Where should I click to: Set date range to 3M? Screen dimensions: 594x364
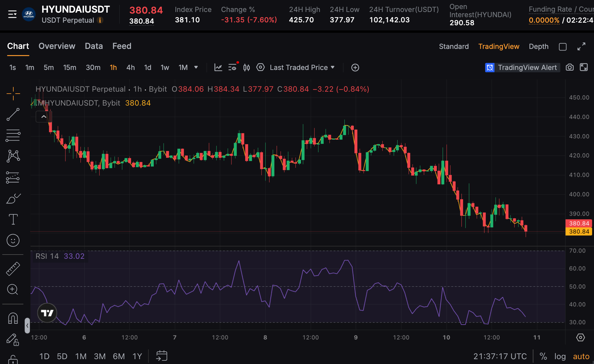pos(100,357)
